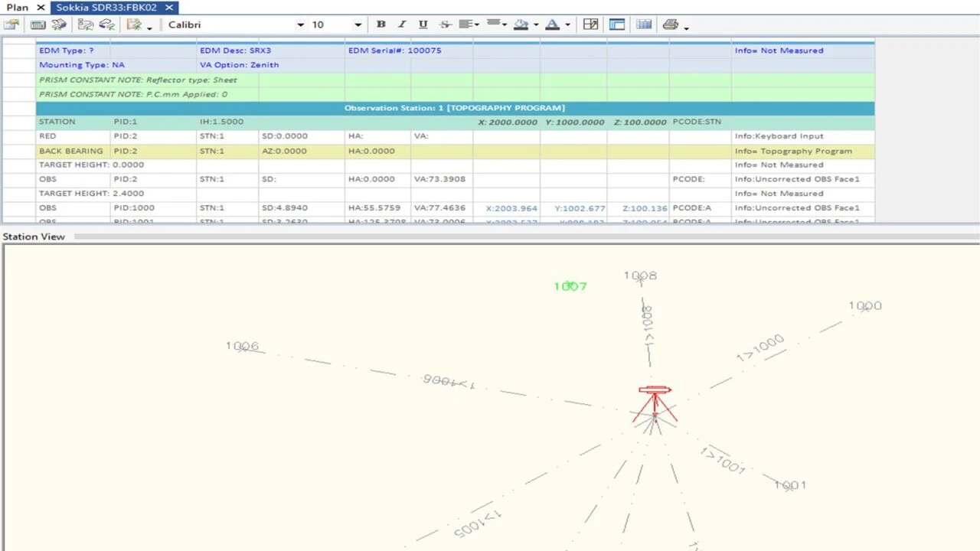Select the VA:73.3908 cell

(442, 179)
